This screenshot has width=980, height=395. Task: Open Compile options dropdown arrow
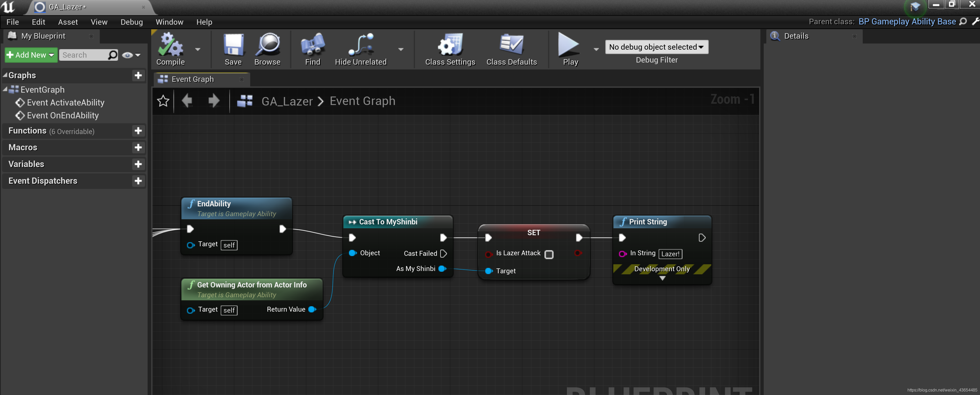tap(197, 49)
